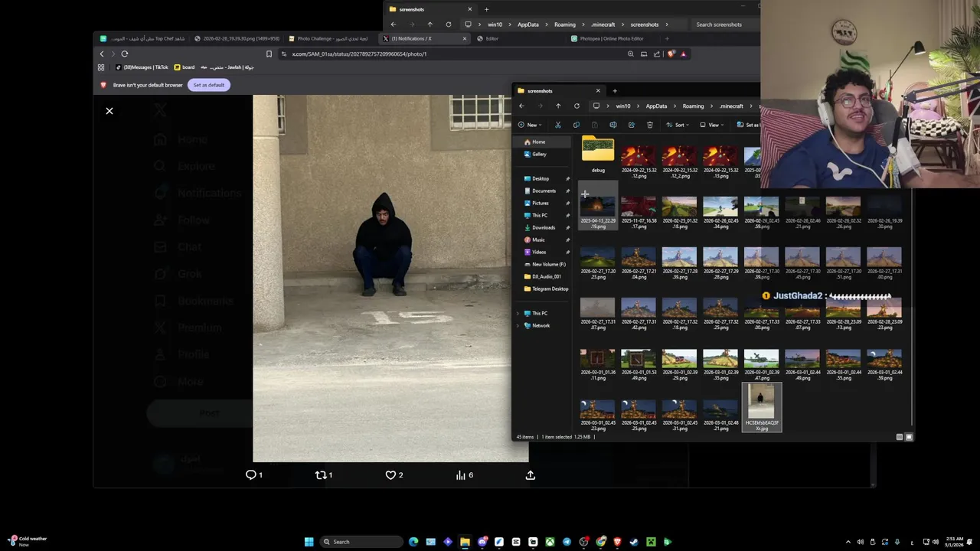Switch to details list view in status bar
The image size is (980, 551).
point(900,437)
